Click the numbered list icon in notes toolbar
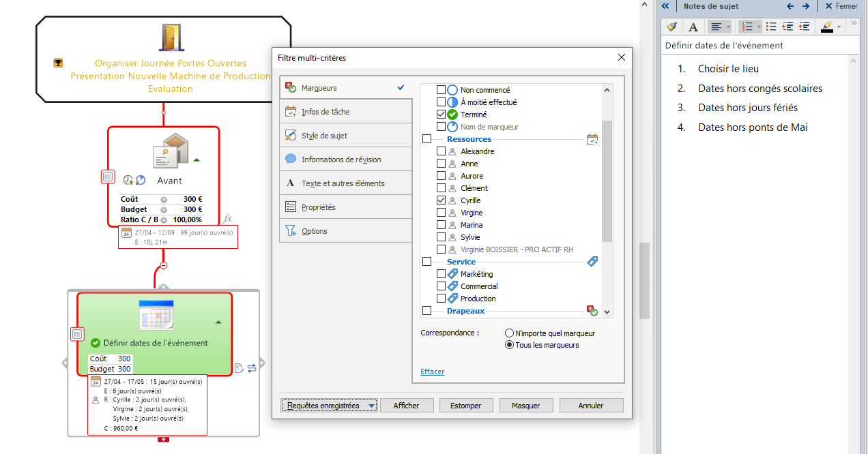The height and width of the screenshot is (454, 868). [747, 27]
